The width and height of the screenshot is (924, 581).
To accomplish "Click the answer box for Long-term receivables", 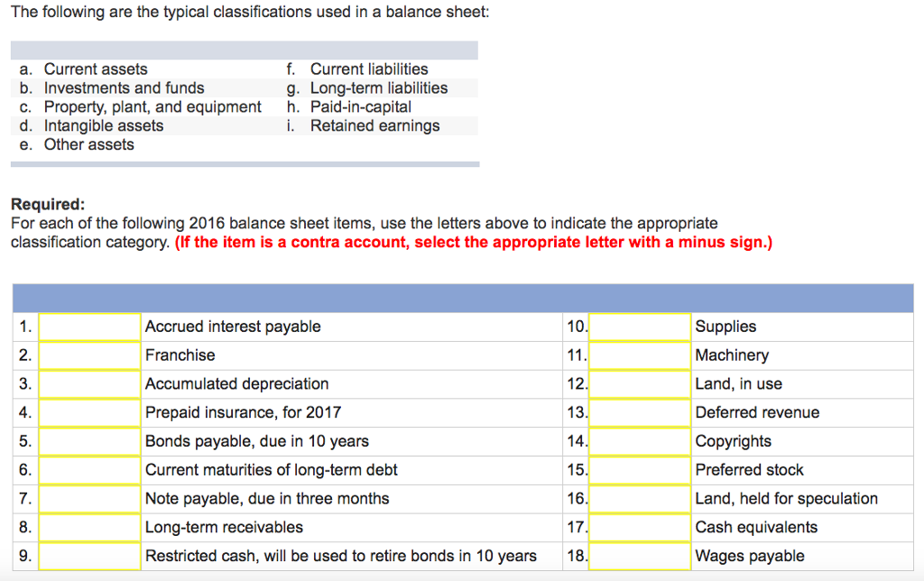I will 88,528.
